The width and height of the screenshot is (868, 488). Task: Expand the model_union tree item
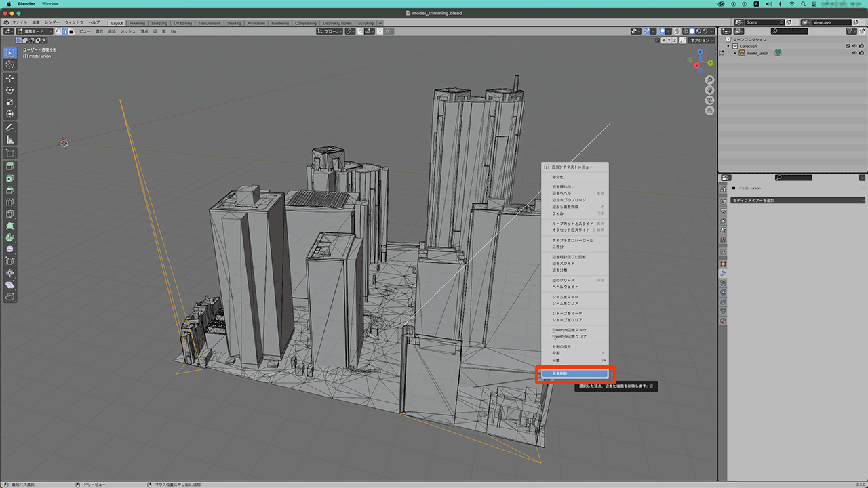(x=734, y=53)
